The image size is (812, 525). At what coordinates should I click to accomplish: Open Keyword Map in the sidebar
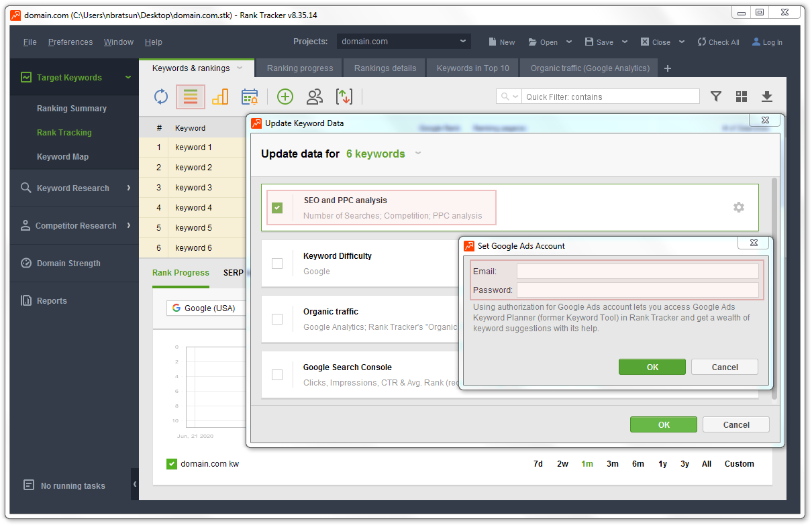(62, 156)
